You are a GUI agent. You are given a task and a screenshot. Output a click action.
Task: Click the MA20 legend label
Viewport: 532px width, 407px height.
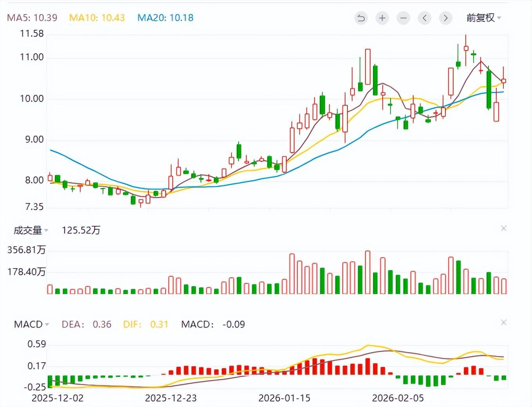coord(165,18)
